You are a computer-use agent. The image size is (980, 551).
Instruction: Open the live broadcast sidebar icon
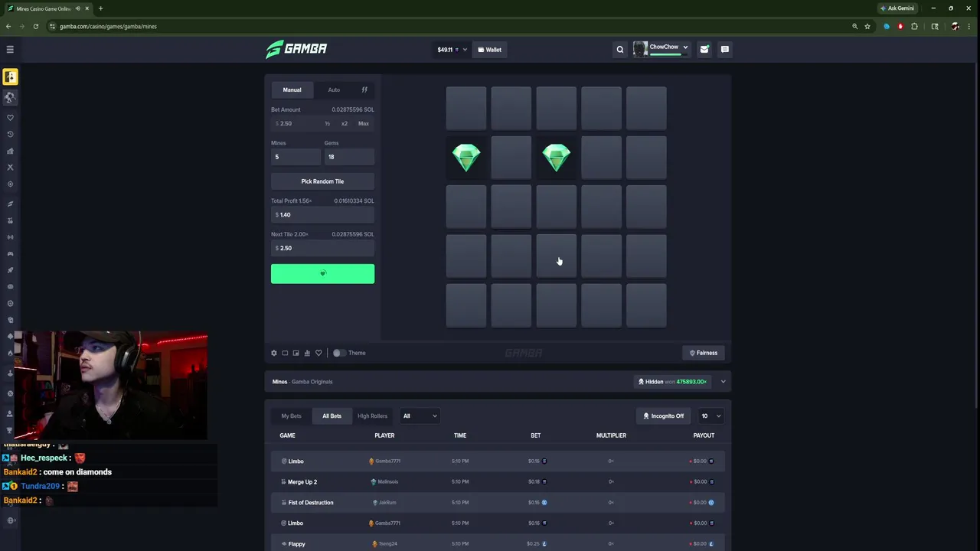click(x=10, y=237)
